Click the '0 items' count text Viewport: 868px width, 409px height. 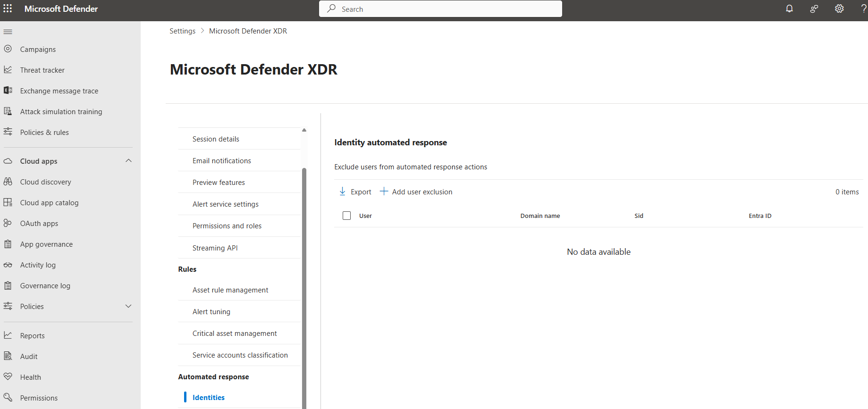[847, 192]
